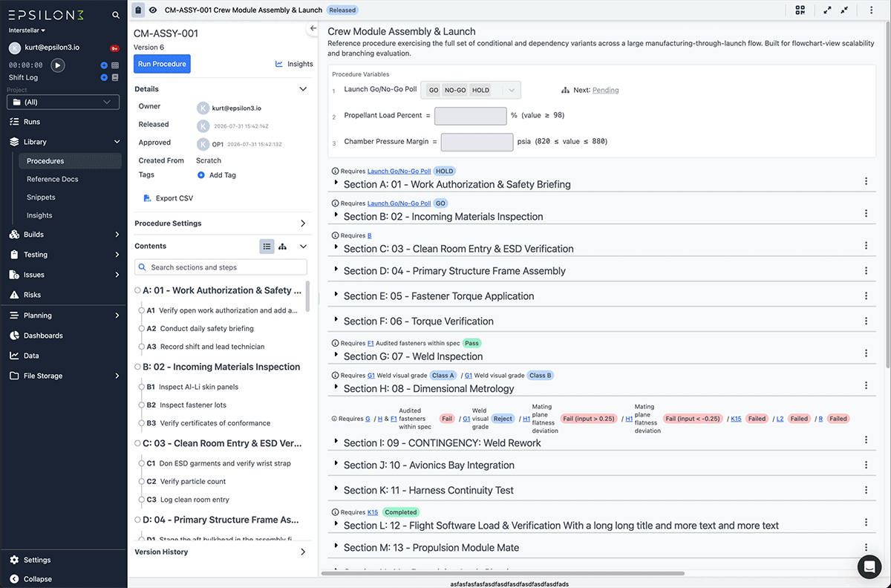Open the Shift Log book icon
The image size is (891, 588).
[x=115, y=77]
